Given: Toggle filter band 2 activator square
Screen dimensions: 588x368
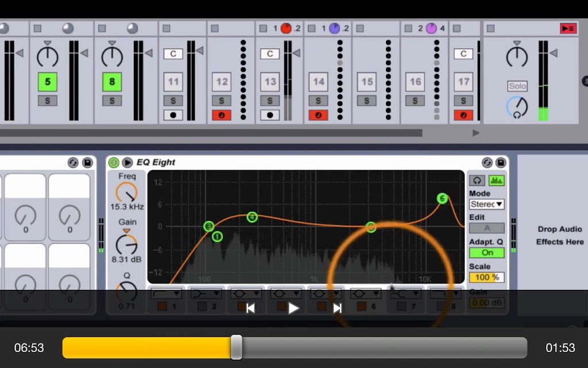Looking at the screenshot, I should coord(202,306).
